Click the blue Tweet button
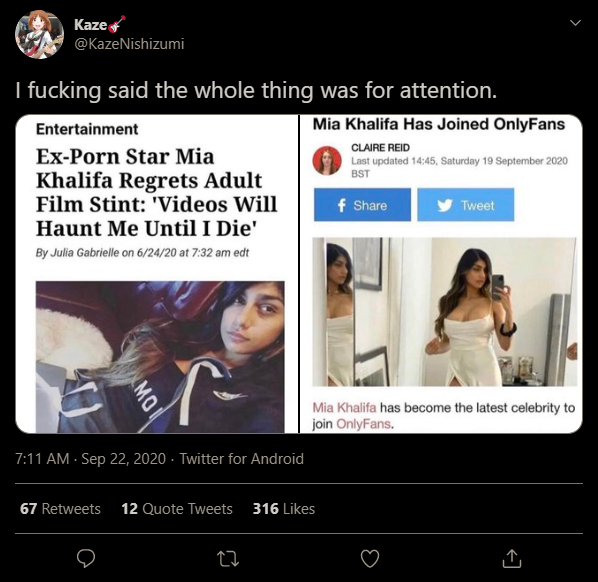The width and height of the screenshot is (598, 582). pos(466,204)
